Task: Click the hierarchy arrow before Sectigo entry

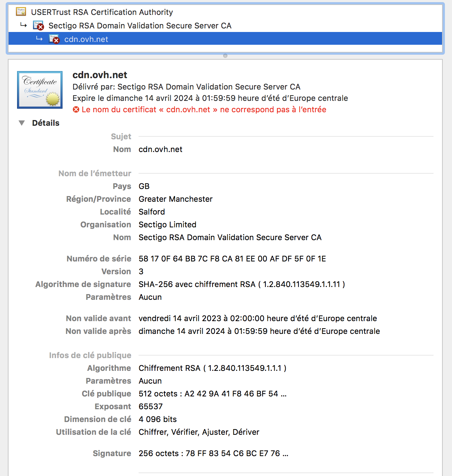Action: (x=23, y=25)
